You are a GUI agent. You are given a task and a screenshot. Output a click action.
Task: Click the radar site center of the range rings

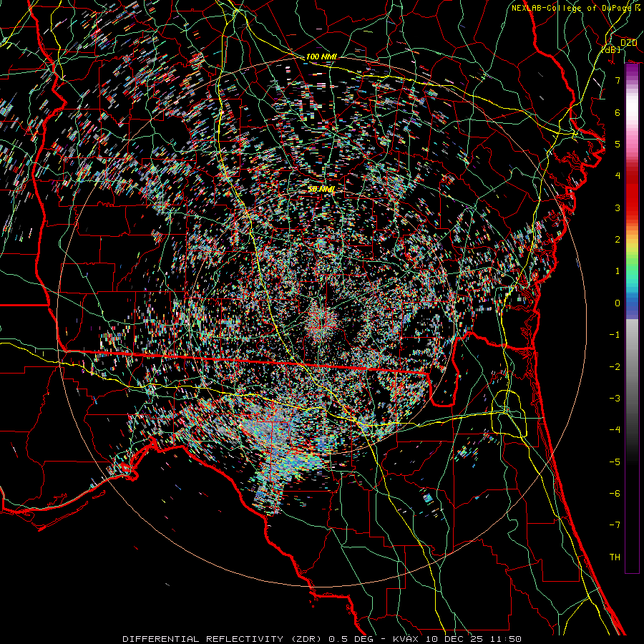(322, 321)
